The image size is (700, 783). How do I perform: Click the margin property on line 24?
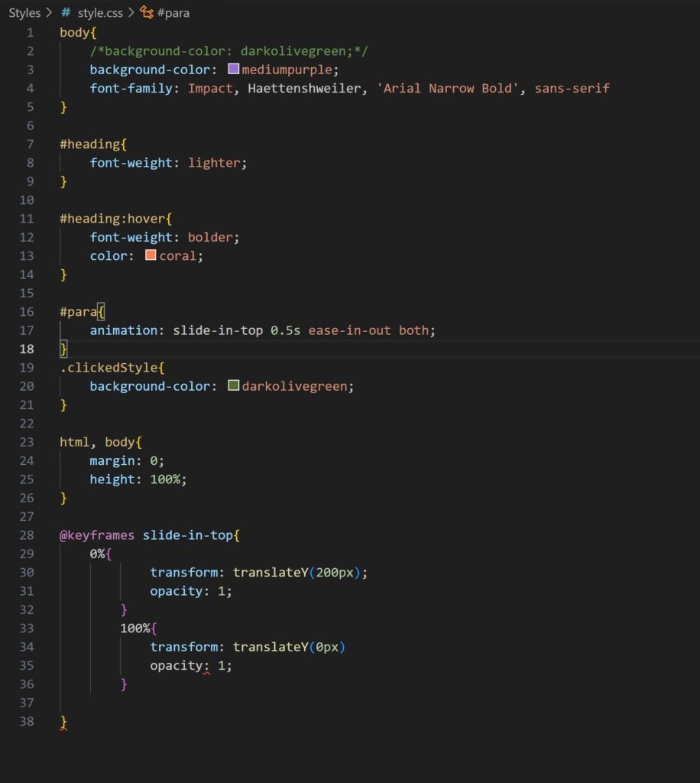112,460
